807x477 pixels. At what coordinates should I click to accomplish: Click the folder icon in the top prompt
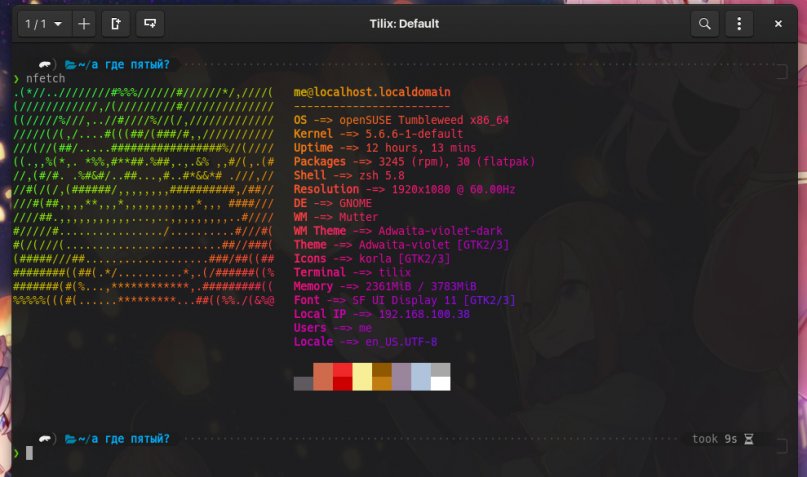pyautogui.click(x=70, y=65)
